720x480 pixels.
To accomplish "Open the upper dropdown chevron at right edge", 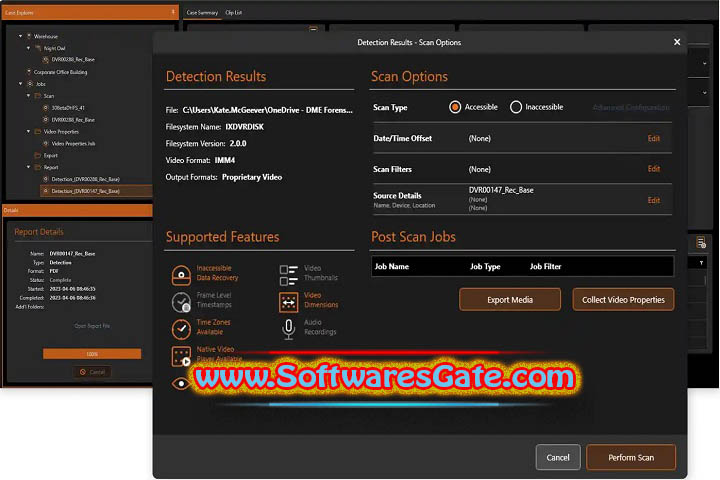I will 704,63.
